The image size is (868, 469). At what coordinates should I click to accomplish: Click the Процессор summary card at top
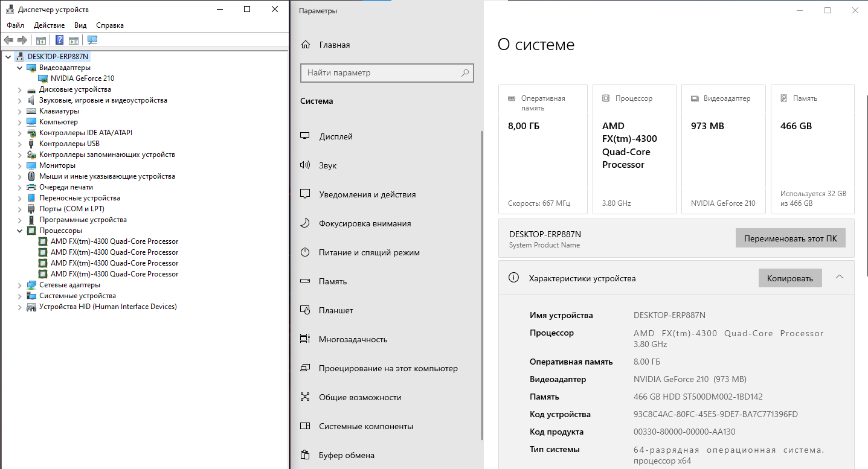pyautogui.click(x=634, y=149)
